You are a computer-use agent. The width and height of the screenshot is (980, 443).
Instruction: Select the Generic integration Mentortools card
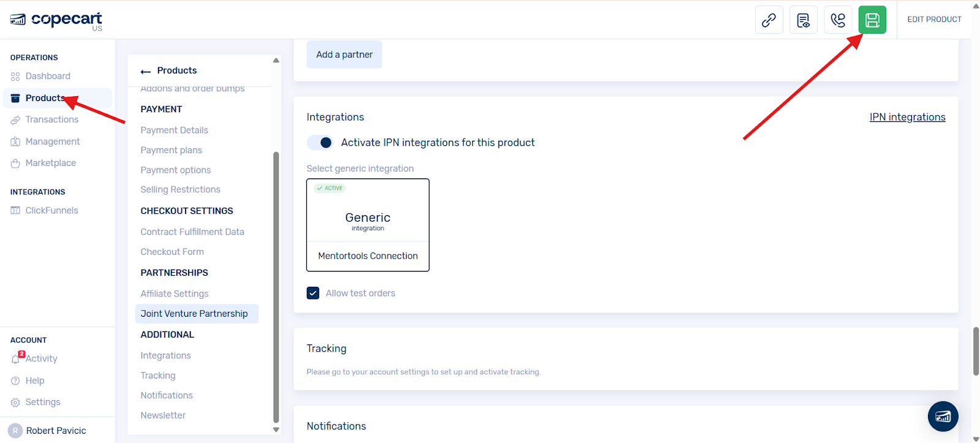click(368, 225)
